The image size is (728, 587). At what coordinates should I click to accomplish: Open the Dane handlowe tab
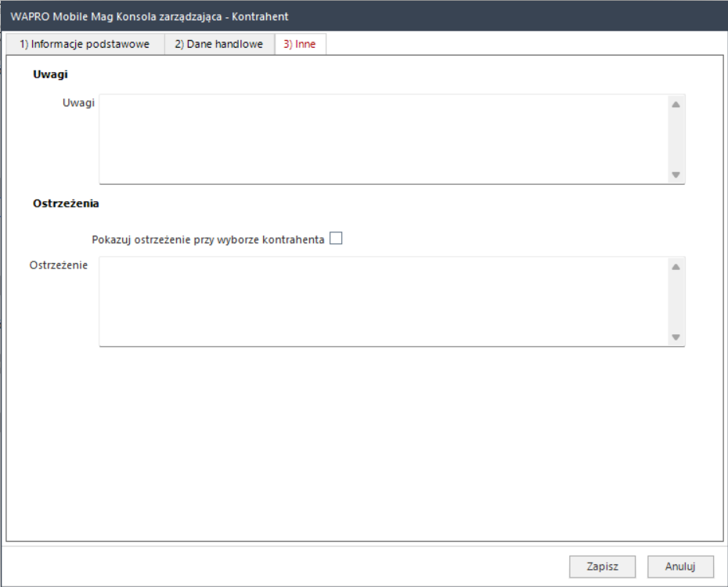[219, 45]
